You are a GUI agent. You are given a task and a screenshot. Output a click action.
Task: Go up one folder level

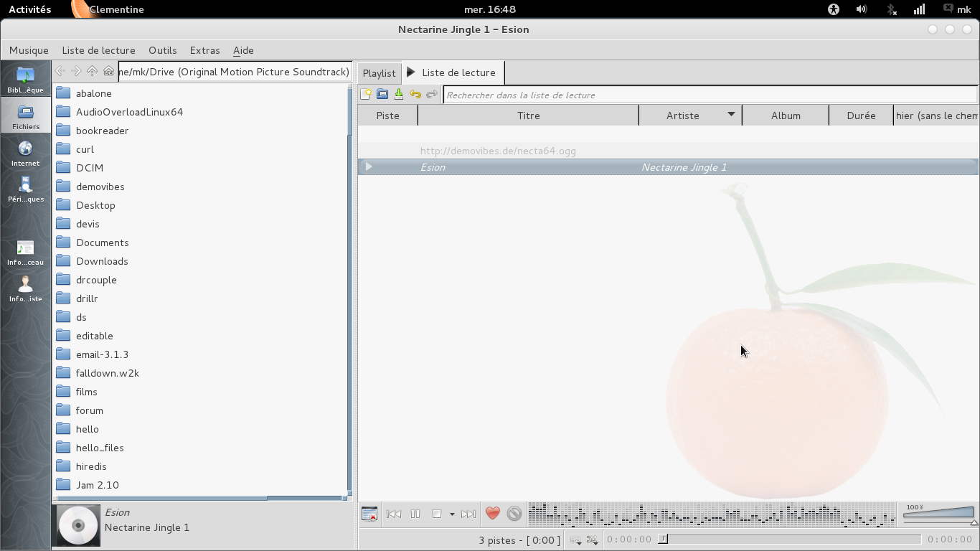pos(92,71)
